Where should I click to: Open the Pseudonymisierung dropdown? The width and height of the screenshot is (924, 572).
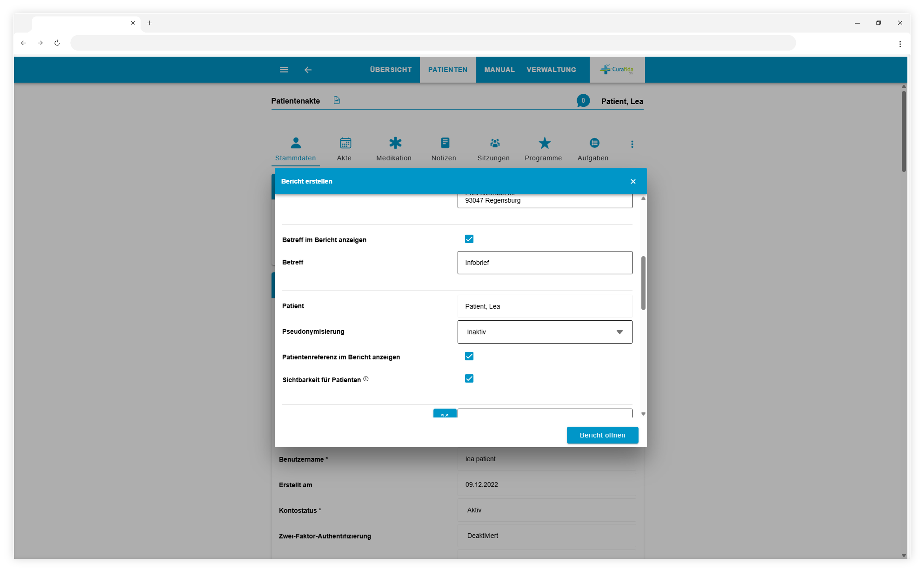(x=545, y=332)
